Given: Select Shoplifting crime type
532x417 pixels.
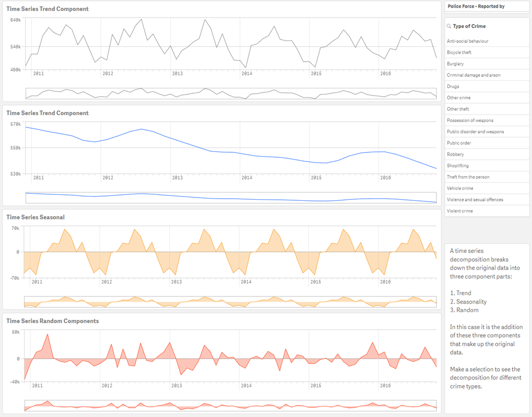Looking at the screenshot, I should [x=487, y=165].
